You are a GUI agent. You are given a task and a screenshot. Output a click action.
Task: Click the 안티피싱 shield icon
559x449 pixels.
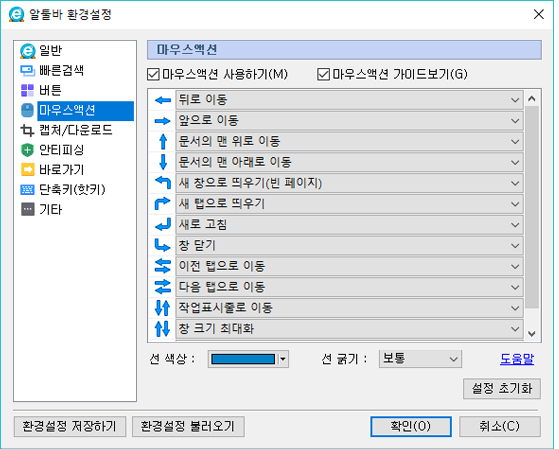pos(28,150)
